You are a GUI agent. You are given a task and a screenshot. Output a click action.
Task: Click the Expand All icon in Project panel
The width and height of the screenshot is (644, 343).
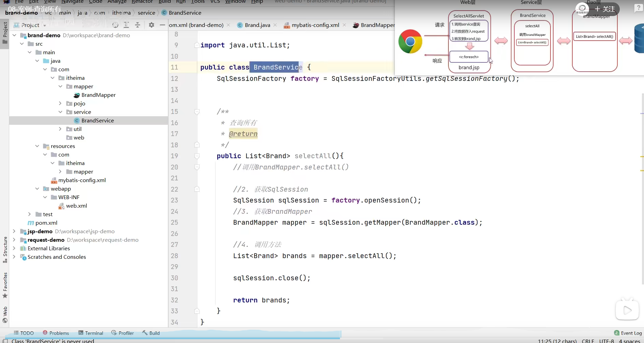(126, 25)
